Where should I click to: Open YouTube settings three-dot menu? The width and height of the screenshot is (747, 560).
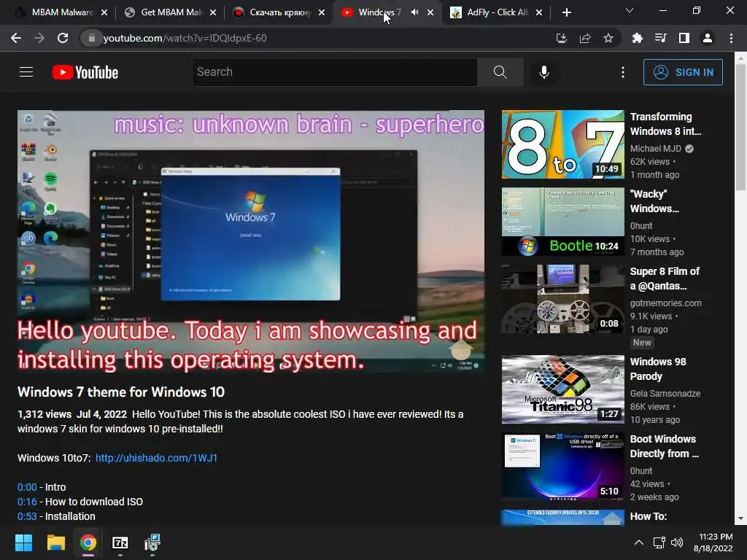coord(623,72)
